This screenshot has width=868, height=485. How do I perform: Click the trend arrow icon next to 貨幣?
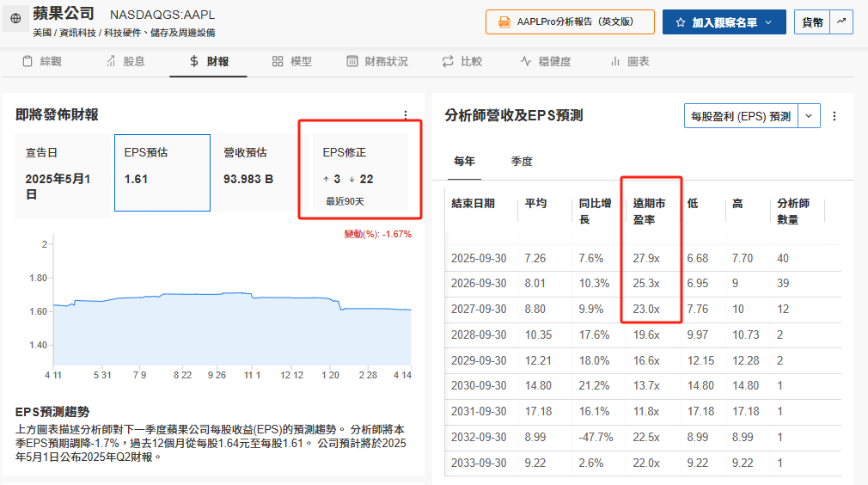pyautogui.click(x=841, y=21)
